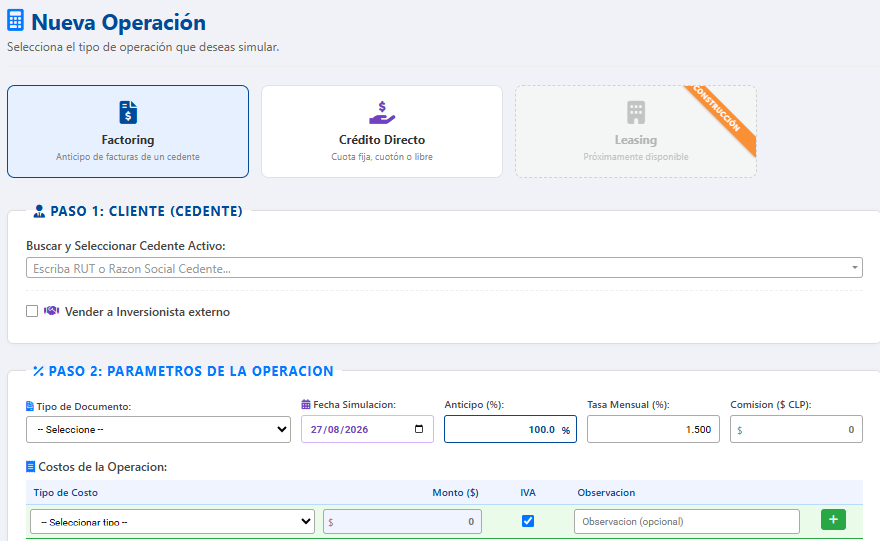Click the percent icon in Paso 2 header

coord(38,371)
